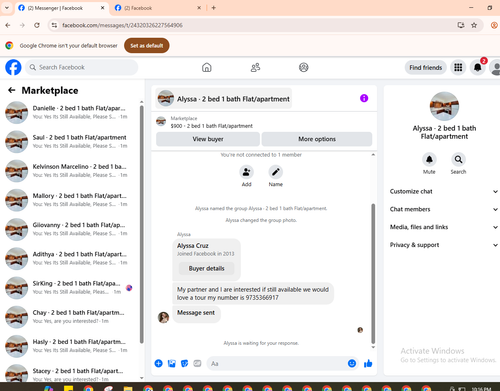Open the Friends icon in top navigation
This screenshot has height=391, width=500.
coord(255,67)
